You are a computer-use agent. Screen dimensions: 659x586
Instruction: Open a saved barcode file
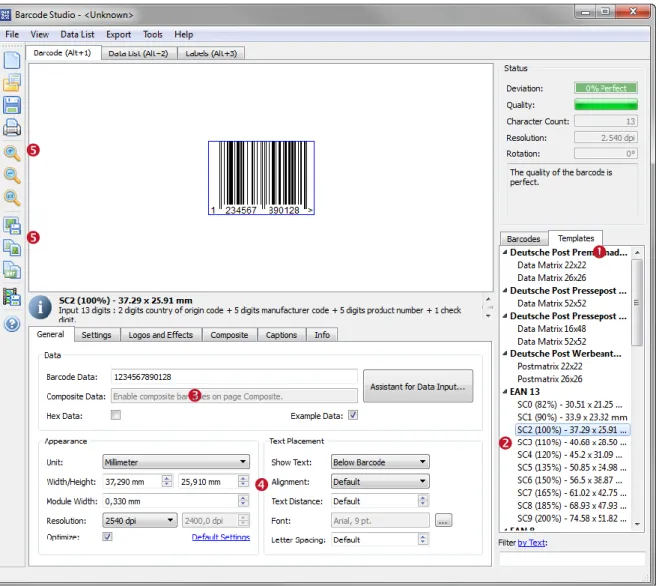pyautogui.click(x=12, y=82)
